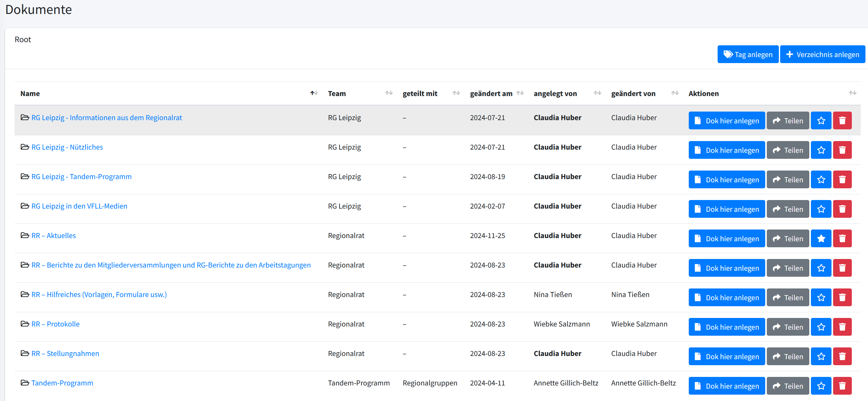Sort table by Name column arrows
868x401 pixels.
pyautogui.click(x=314, y=93)
